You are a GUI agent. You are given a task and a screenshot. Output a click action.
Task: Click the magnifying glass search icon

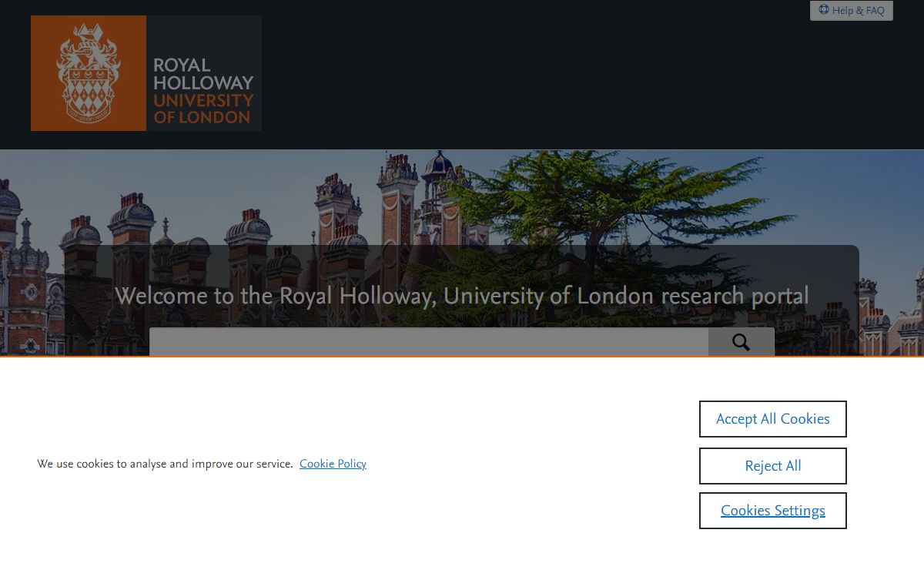click(741, 342)
